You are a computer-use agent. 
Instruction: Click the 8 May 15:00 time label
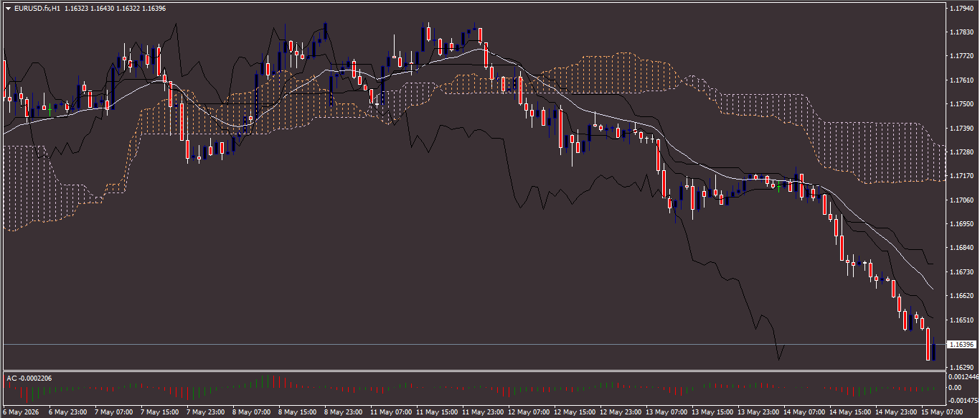[x=298, y=413]
